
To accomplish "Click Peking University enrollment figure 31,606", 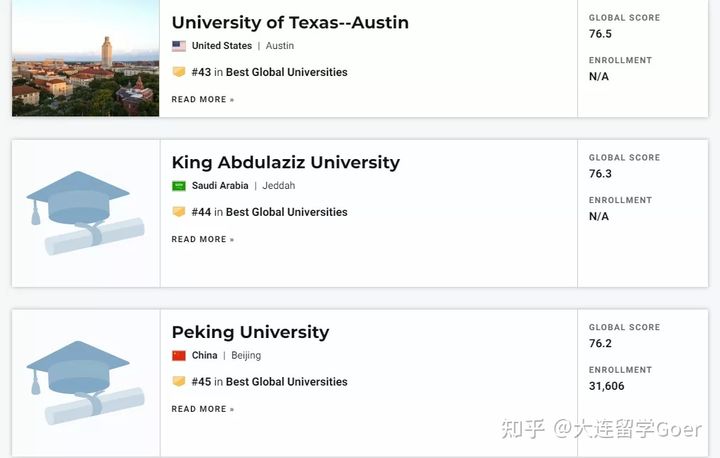I will point(607,386).
